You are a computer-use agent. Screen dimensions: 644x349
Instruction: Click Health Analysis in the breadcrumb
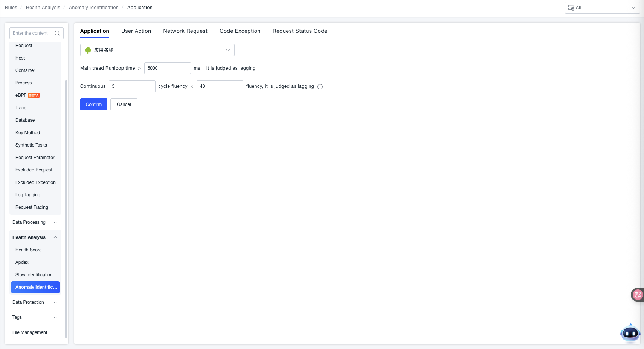[43, 8]
